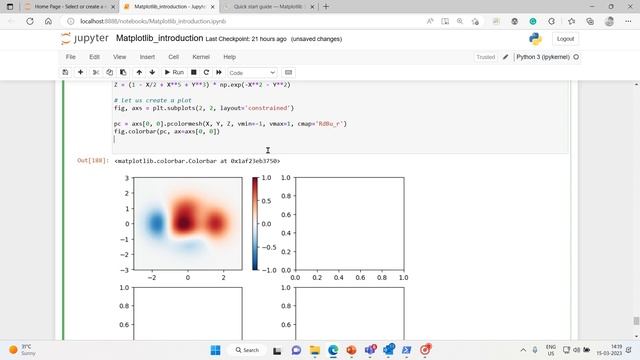Switch to the Home Page browser tab
The width and height of the screenshot is (640, 360).
point(70,7)
